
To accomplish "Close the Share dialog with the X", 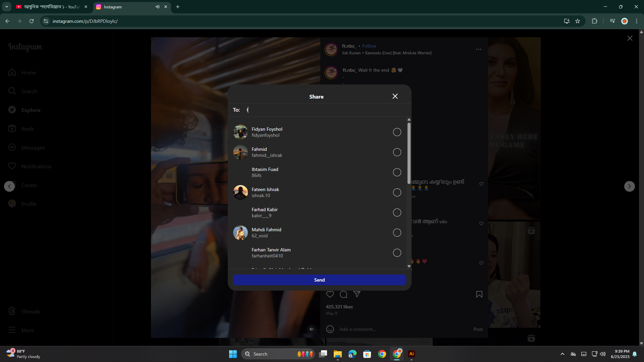I will click(395, 96).
